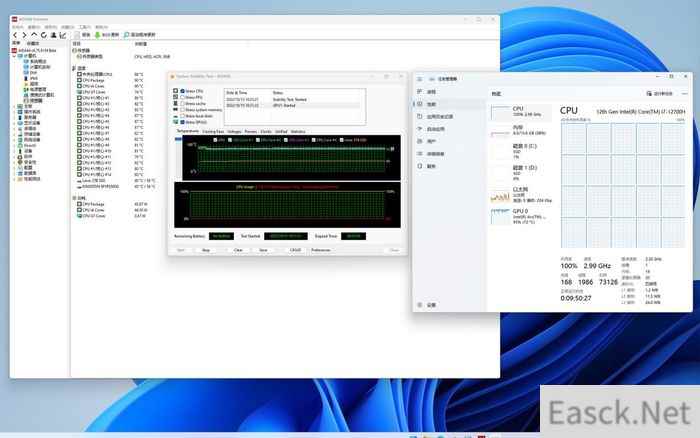Toggle the Stress cache checkbox
The image size is (700, 438).
point(183,104)
